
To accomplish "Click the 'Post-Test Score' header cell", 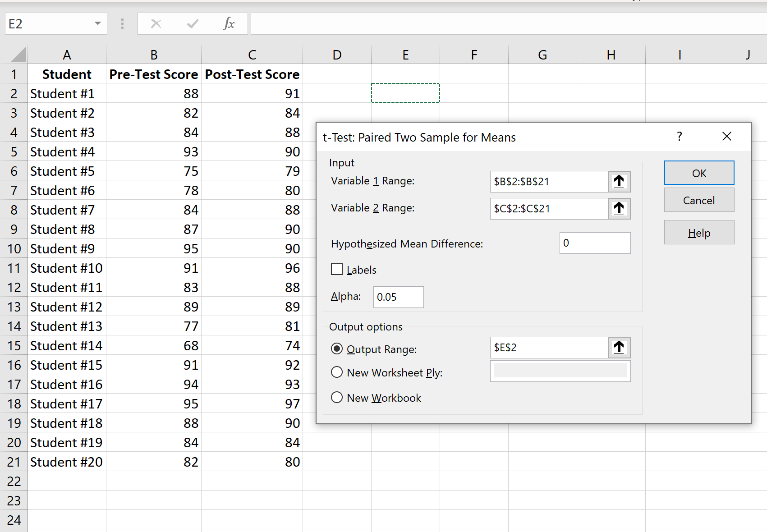I will (x=252, y=74).
